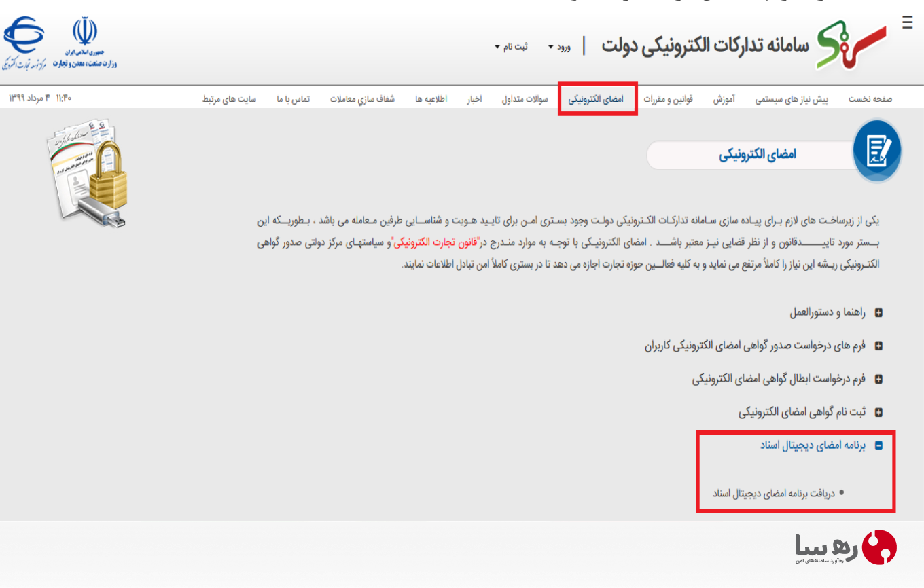Screen dimensions: 924x588
Task: Click the padlock and USB token image
Action: (x=88, y=173)
